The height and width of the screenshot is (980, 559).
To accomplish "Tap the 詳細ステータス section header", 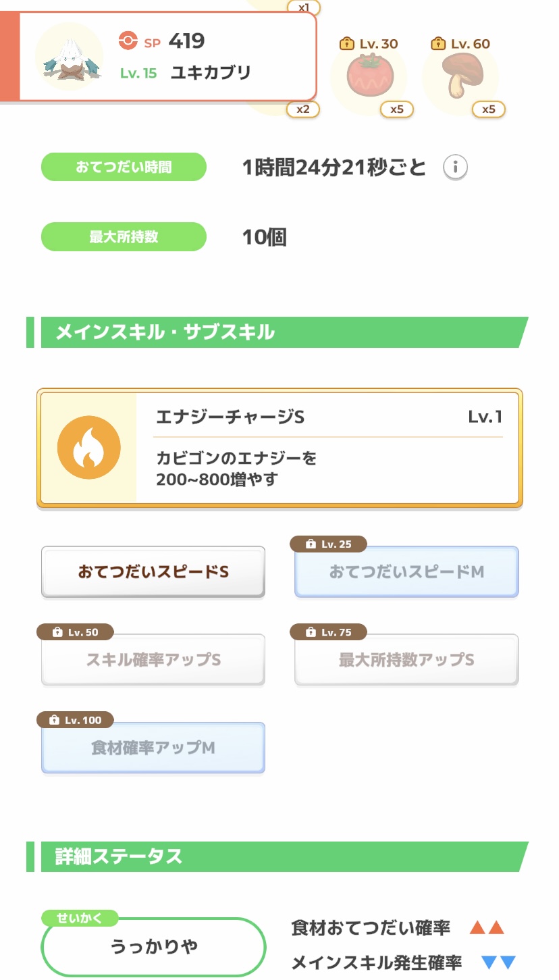I will [277, 856].
